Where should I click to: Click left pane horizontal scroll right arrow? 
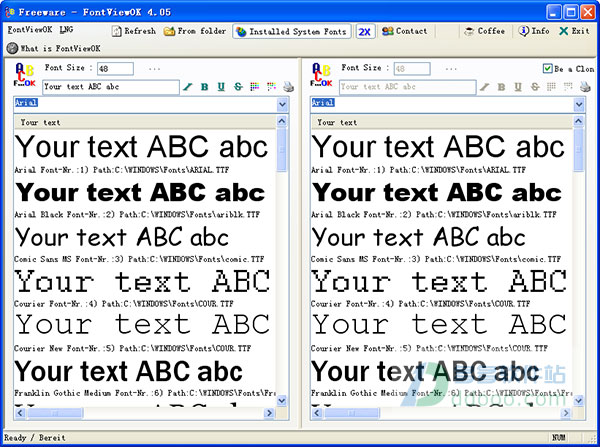[x=269, y=413]
